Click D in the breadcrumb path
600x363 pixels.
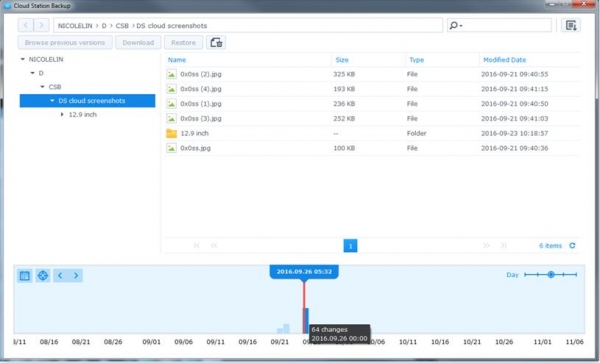click(x=104, y=26)
